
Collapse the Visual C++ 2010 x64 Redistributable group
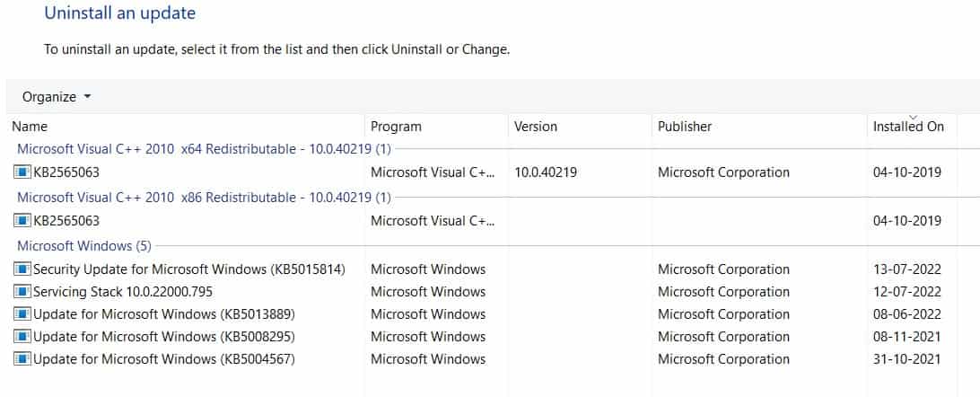[x=205, y=149]
